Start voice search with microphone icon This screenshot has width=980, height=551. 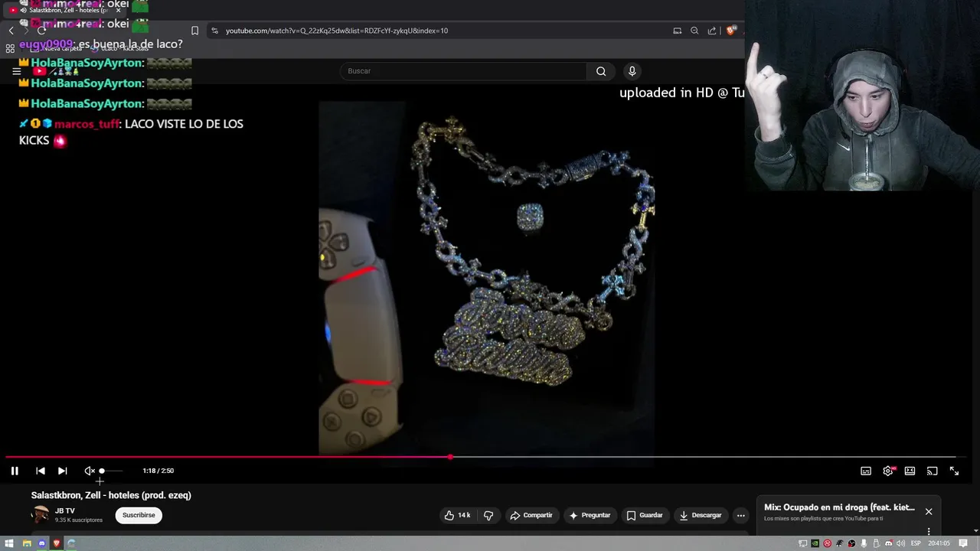point(632,71)
